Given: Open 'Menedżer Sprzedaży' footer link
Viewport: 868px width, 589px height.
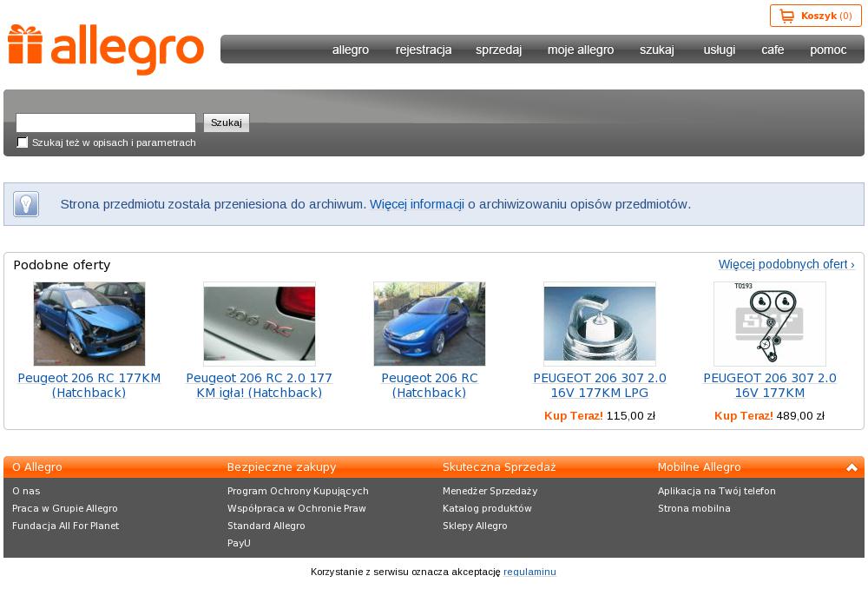Looking at the screenshot, I should 490,491.
